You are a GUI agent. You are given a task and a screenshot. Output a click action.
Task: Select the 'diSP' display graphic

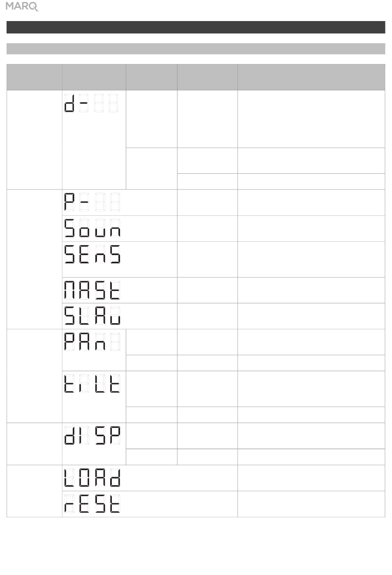tap(92, 435)
